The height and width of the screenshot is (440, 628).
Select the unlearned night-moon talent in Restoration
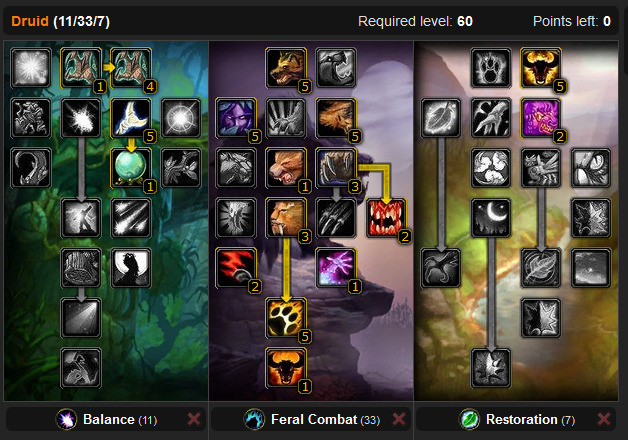(x=491, y=218)
